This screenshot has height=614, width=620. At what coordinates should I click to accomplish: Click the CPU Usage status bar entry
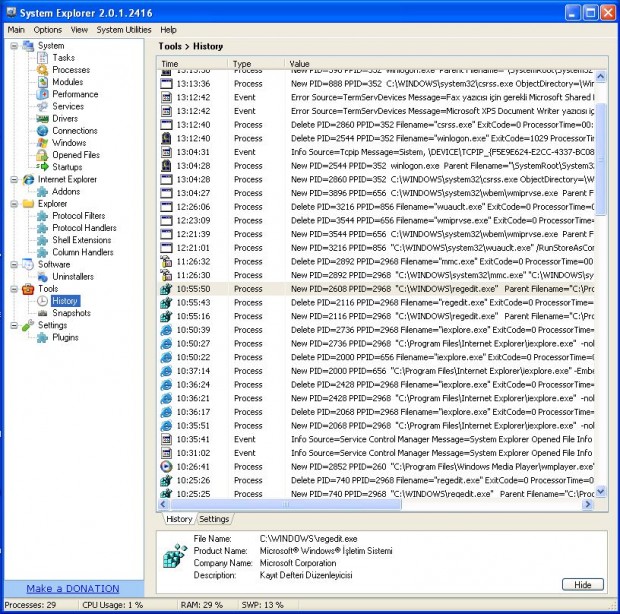tap(112, 605)
